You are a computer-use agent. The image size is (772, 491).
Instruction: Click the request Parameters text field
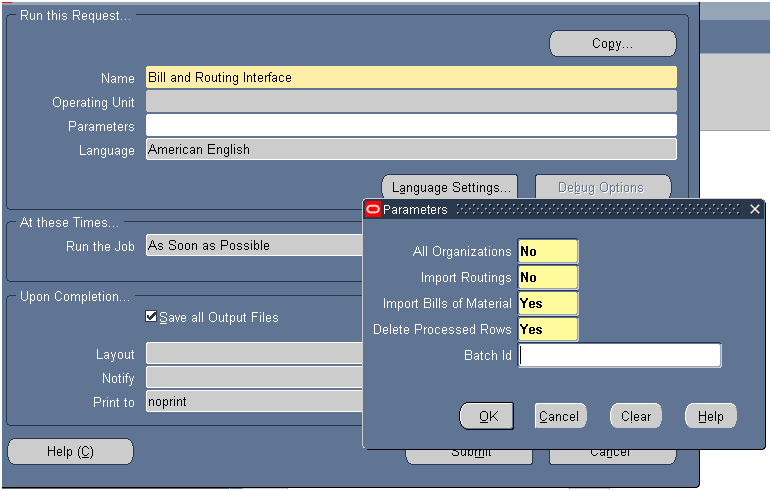pyautogui.click(x=410, y=126)
